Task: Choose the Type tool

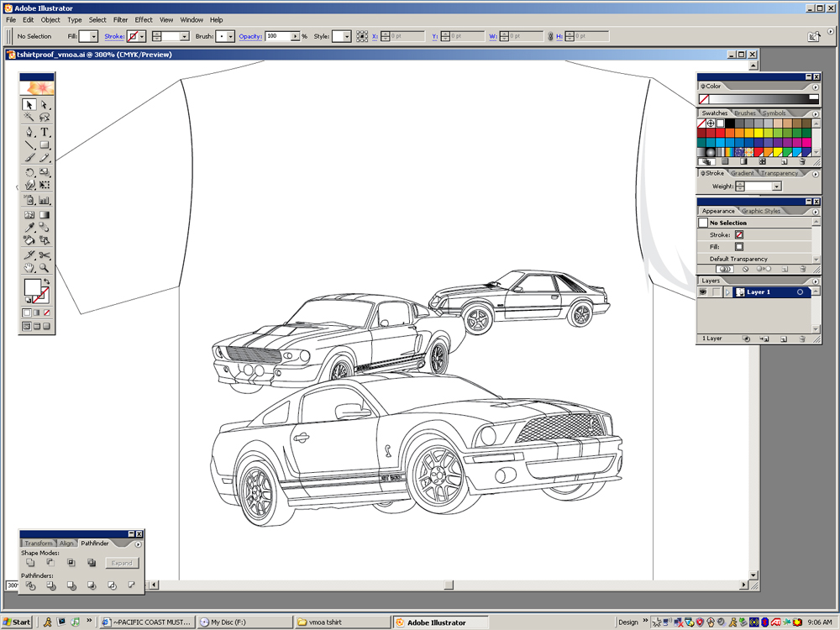Action: point(45,132)
